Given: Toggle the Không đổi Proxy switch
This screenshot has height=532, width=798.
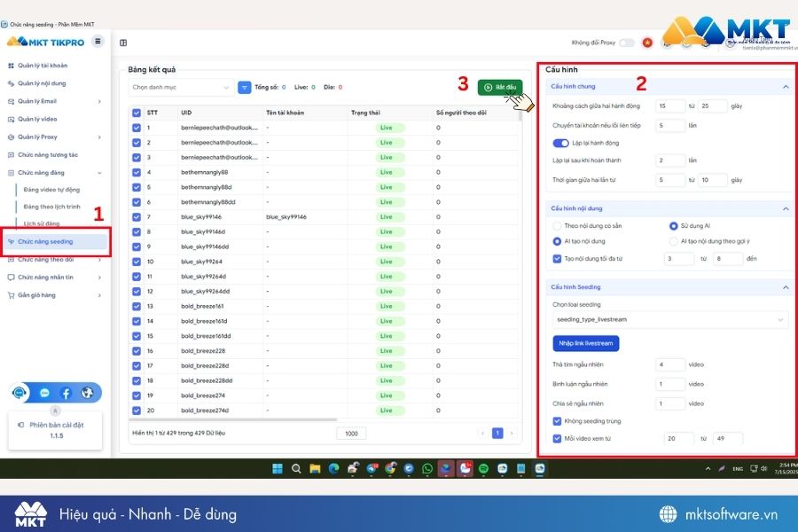Looking at the screenshot, I should [627, 43].
